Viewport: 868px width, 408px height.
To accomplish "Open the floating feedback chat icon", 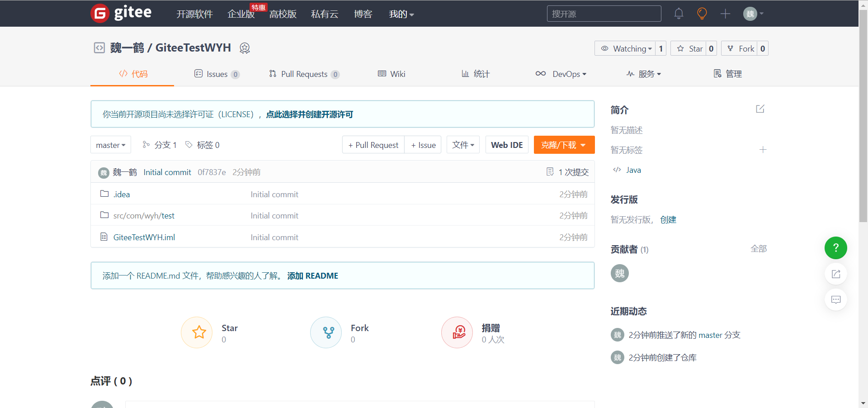I will [836, 299].
